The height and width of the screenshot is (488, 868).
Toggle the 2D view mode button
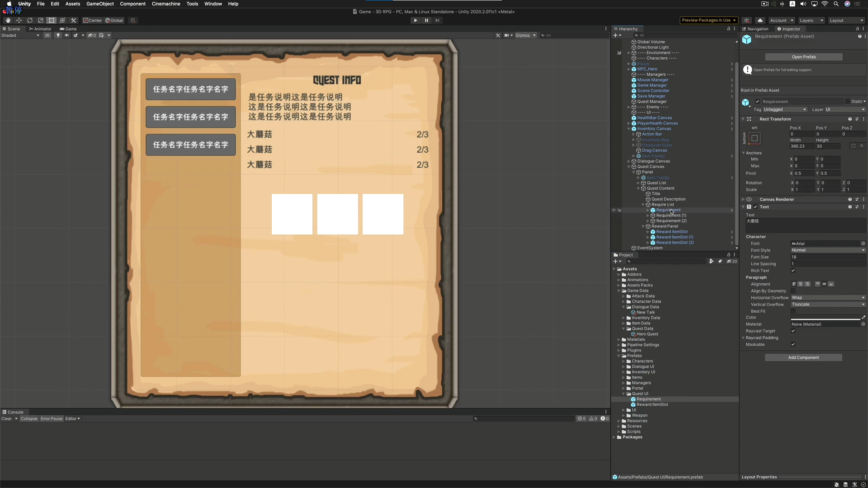(x=47, y=35)
